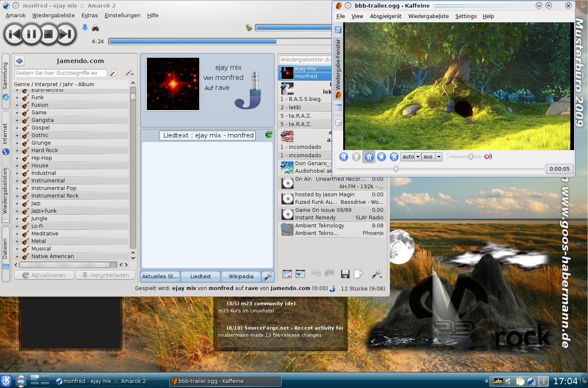
Task: Click the edit filter icon beside search field
Action: [x=113, y=73]
